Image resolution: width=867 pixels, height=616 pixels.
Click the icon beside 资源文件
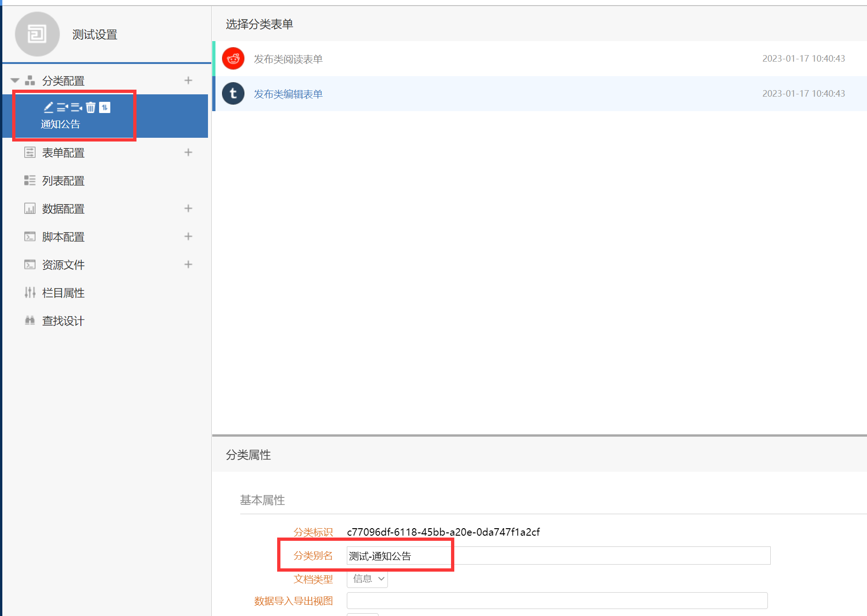[x=30, y=264]
